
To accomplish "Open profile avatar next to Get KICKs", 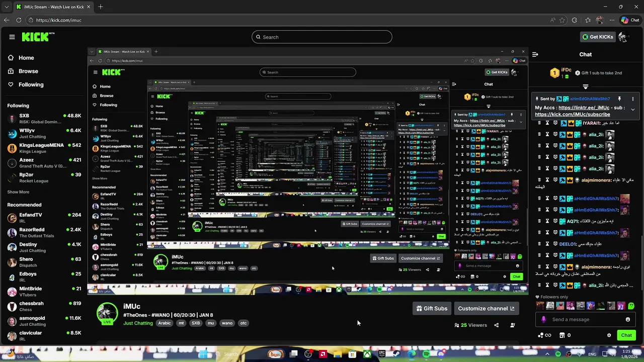I will point(623,37).
